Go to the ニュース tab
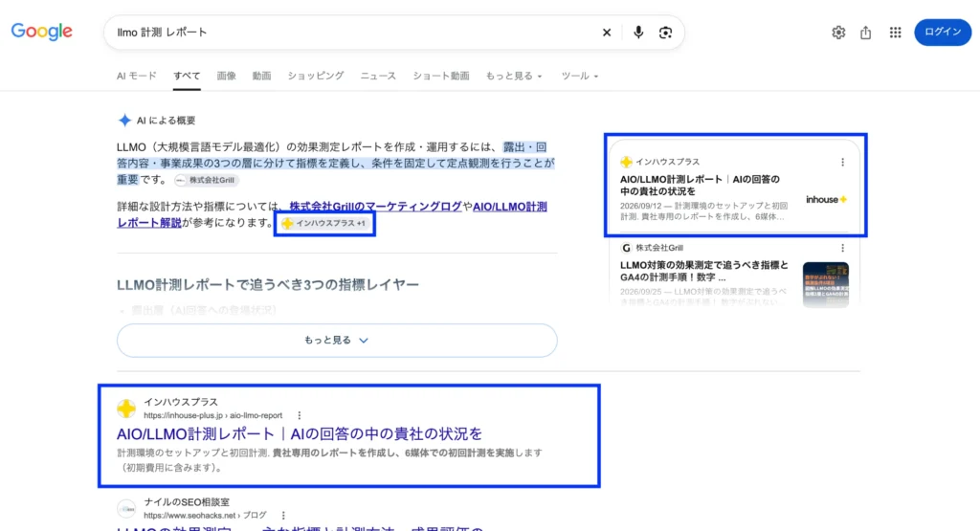 pyautogui.click(x=378, y=76)
